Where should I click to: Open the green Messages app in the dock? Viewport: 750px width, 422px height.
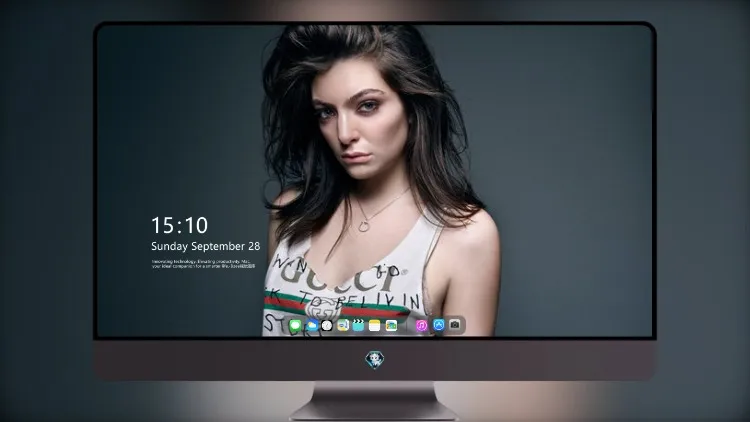pos(295,326)
